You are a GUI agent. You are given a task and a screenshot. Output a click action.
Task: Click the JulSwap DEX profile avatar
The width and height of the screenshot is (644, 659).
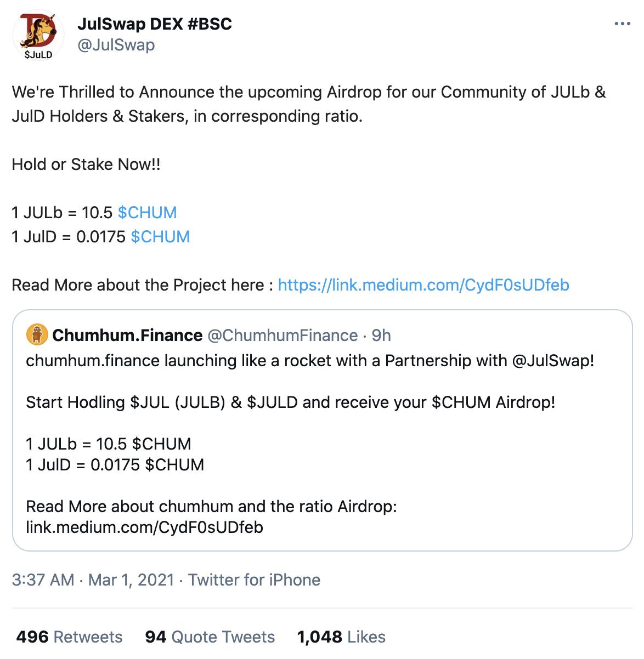tap(37, 35)
